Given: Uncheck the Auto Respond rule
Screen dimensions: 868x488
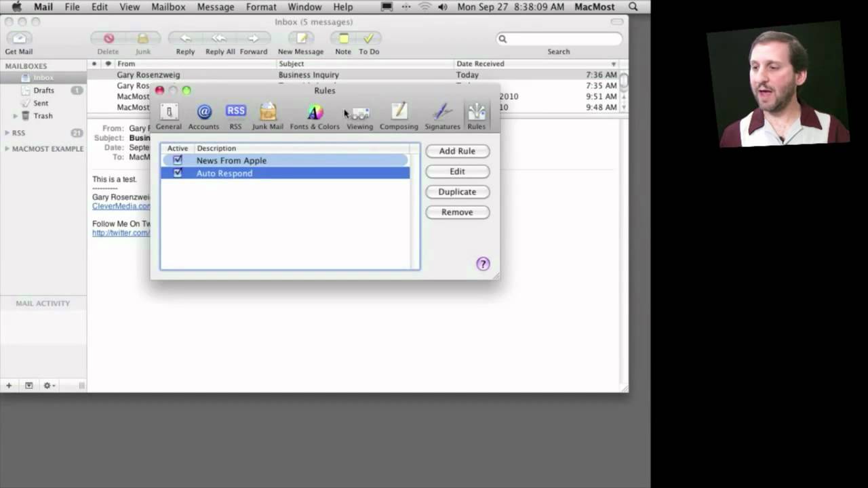Looking at the screenshot, I should 178,173.
